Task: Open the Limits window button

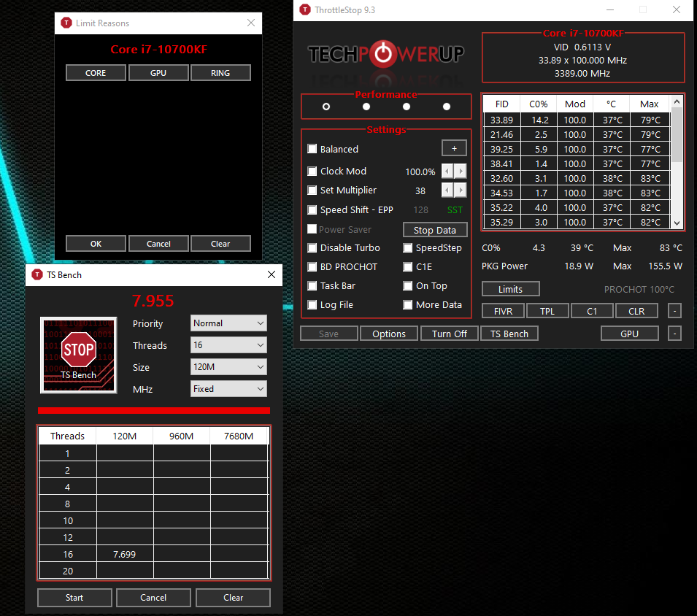Action: coord(510,289)
